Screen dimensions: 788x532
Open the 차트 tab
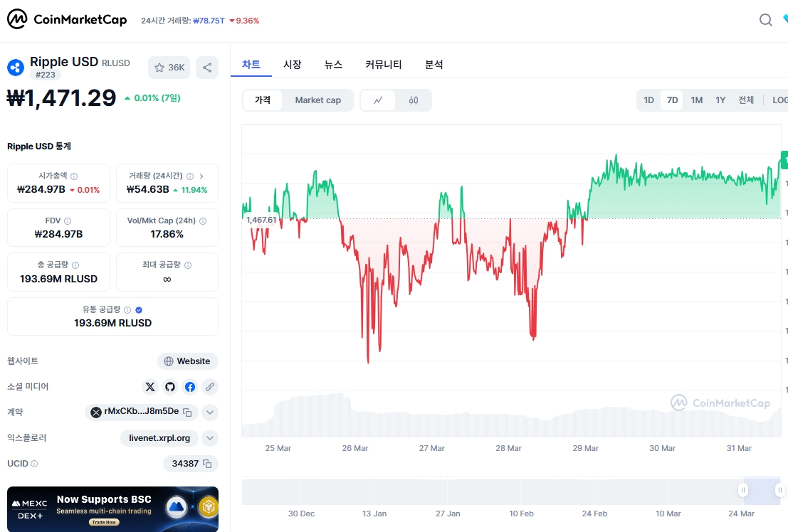[x=251, y=64]
